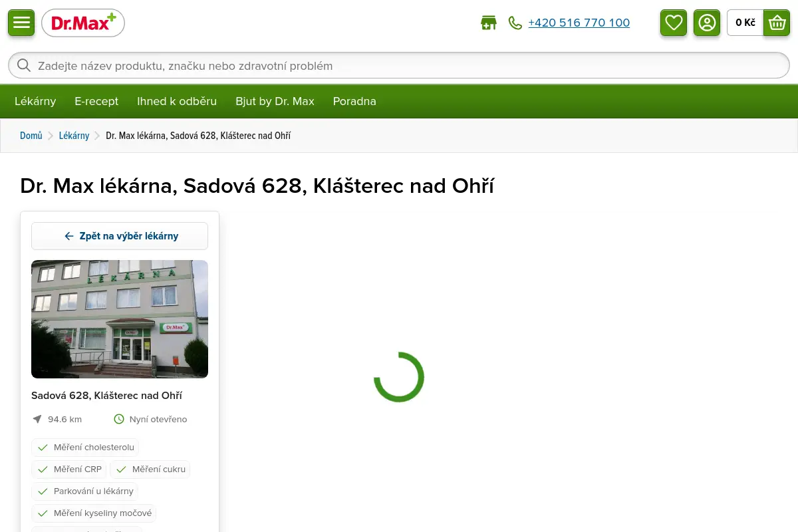
Task: Focus the product search field
Action: (399, 66)
